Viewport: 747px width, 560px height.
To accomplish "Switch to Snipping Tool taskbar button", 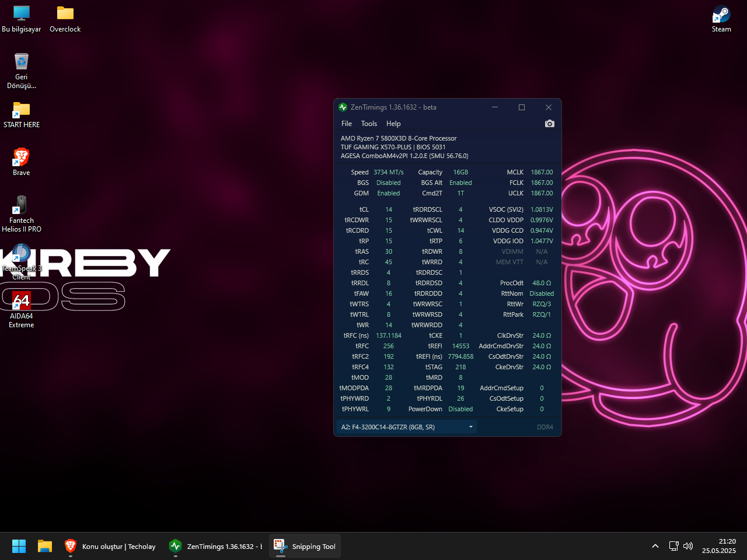I will (305, 547).
